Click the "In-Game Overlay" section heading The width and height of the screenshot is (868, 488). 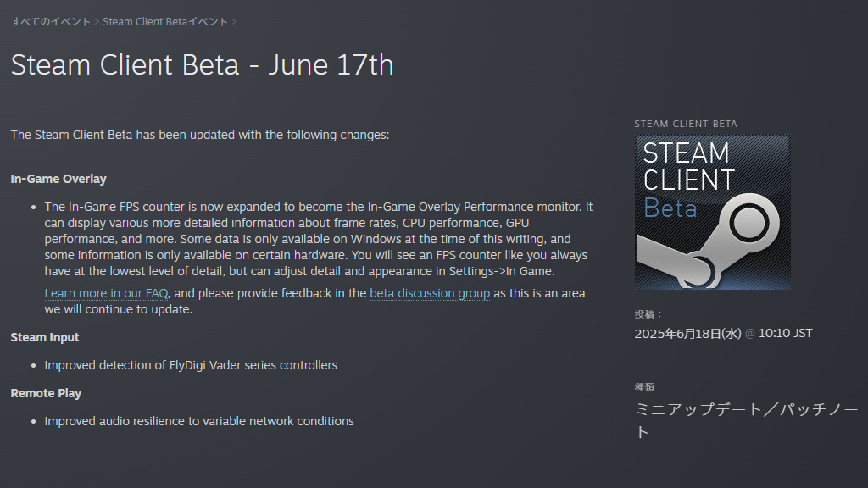coord(58,179)
